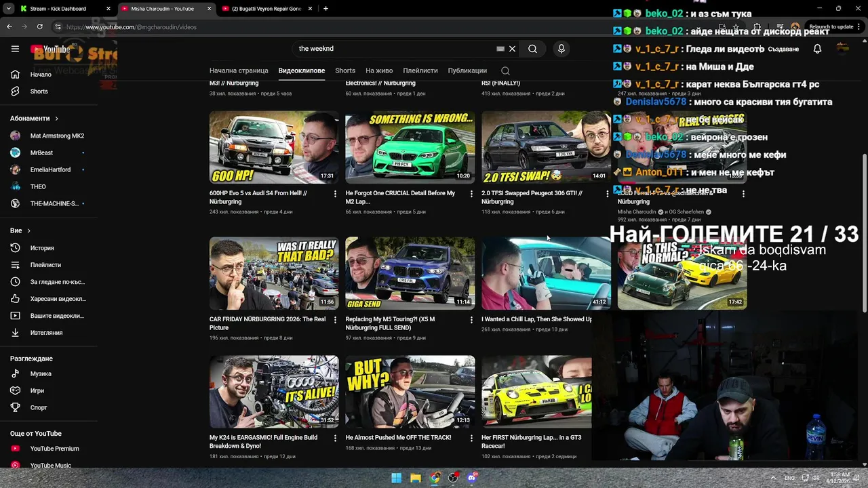Switch to Stream - Kick Dashboard browser tab
The height and width of the screenshot is (488, 868).
(65, 9)
